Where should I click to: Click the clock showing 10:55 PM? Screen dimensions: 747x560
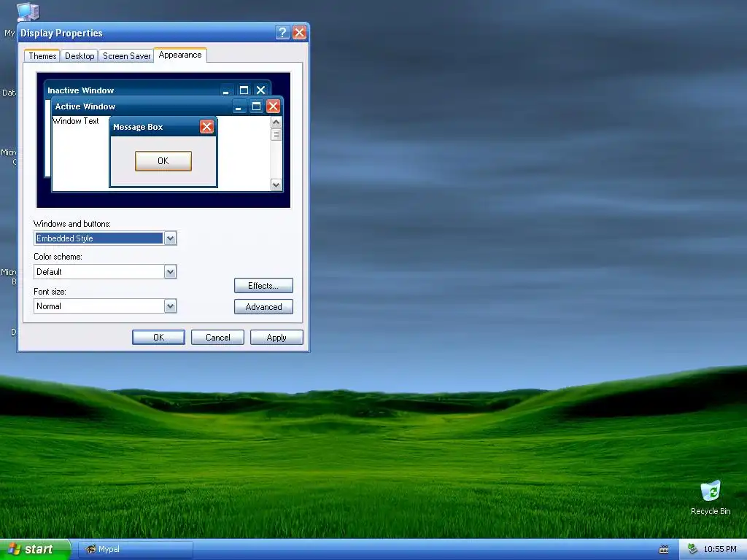720,549
